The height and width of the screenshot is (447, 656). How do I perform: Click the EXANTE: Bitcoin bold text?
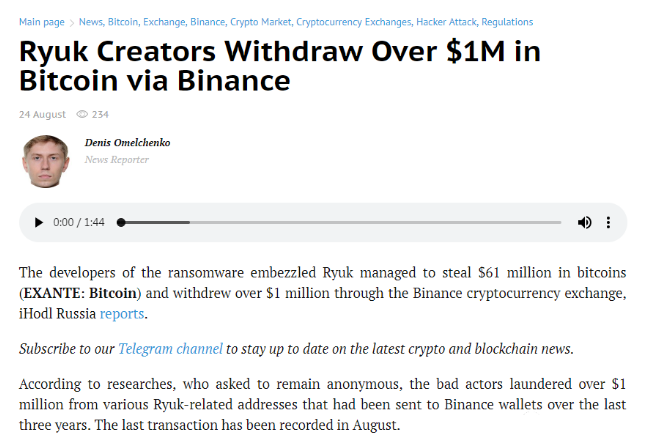coord(80,293)
